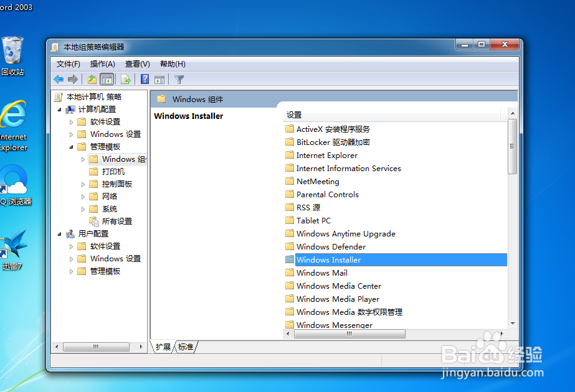Click the tree pane horizontal scrollbar thumb
This screenshot has width=575, height=392.
pyautogui.click(x=96, y=347)
